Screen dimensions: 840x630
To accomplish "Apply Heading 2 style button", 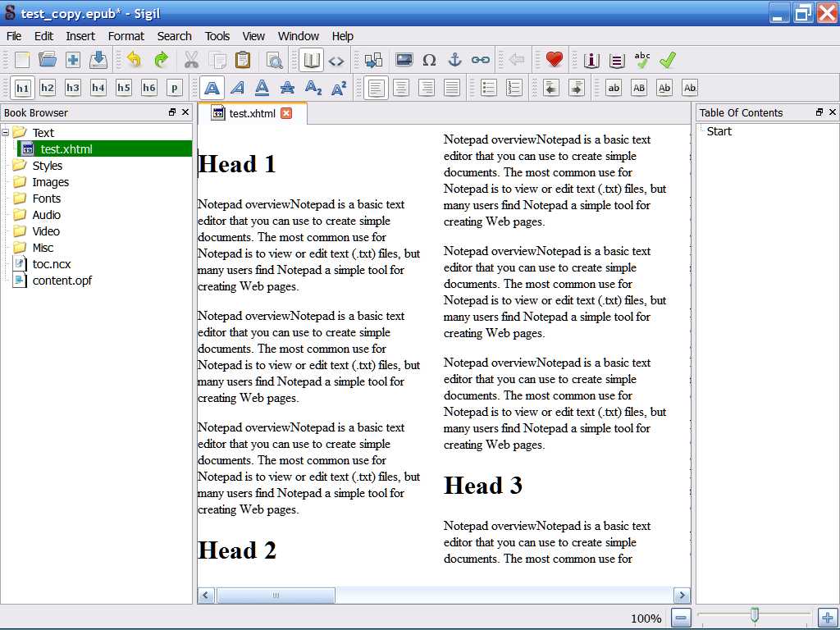I will [x=47, y=88].
